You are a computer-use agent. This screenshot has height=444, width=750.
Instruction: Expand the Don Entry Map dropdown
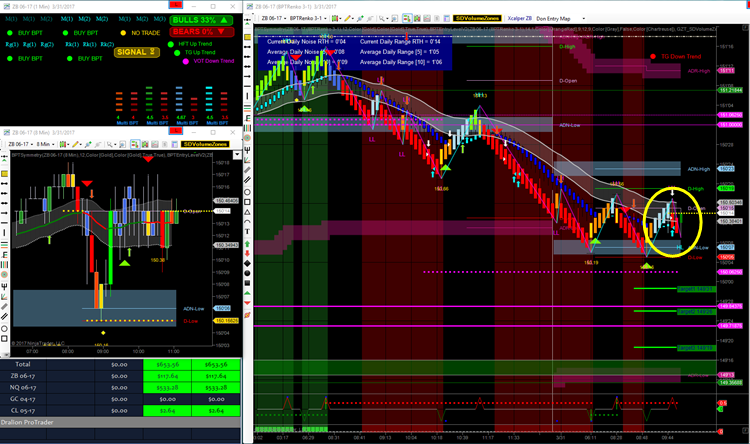tap(584, 19)
